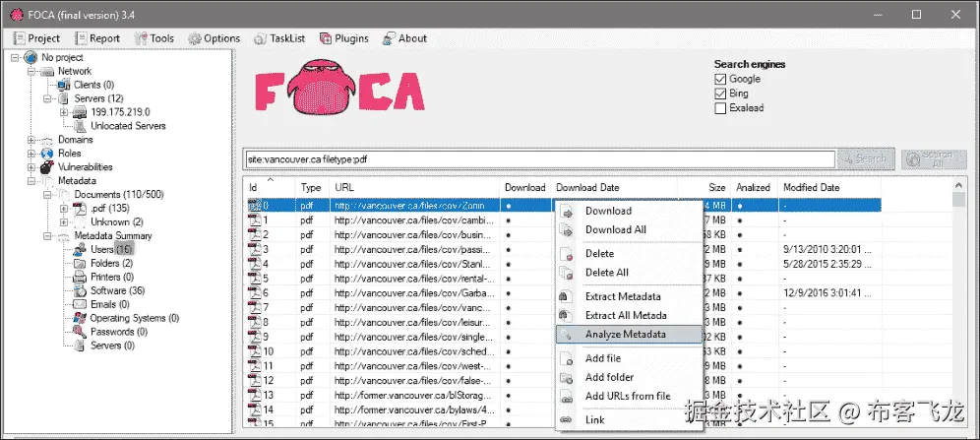
Task: Click the Extract Metadata icon
Action: [566, 297]
